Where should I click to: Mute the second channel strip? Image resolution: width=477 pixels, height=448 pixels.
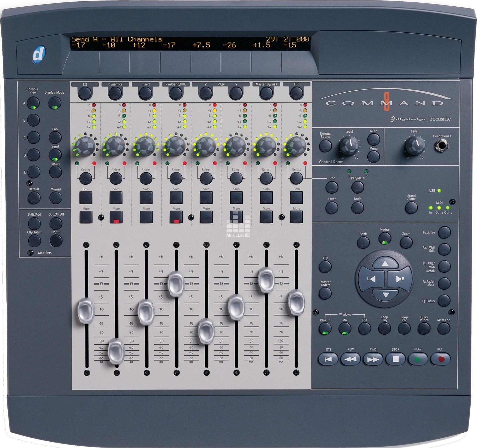pyautogui.click(x=116, y=217)
